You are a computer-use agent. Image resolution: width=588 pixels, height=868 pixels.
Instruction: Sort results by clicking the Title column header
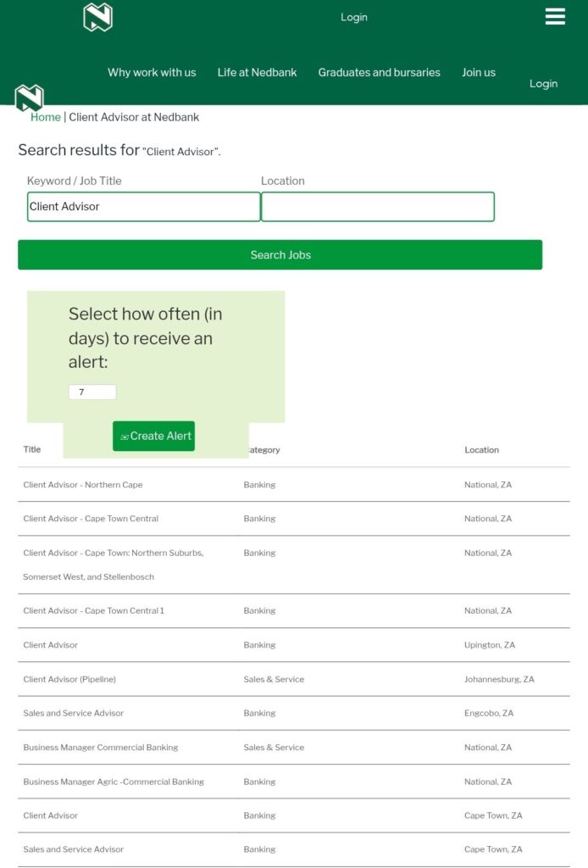[x=31, y=449]
